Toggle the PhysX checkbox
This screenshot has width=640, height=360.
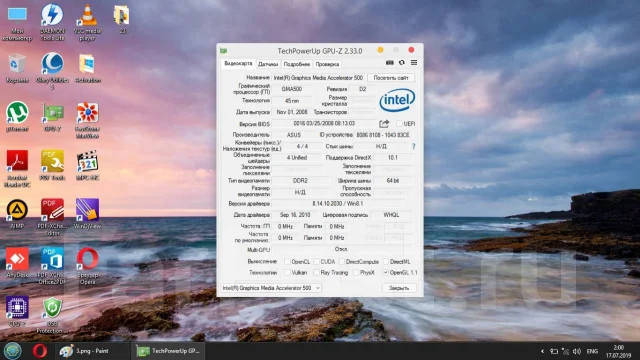coord(356,273)
